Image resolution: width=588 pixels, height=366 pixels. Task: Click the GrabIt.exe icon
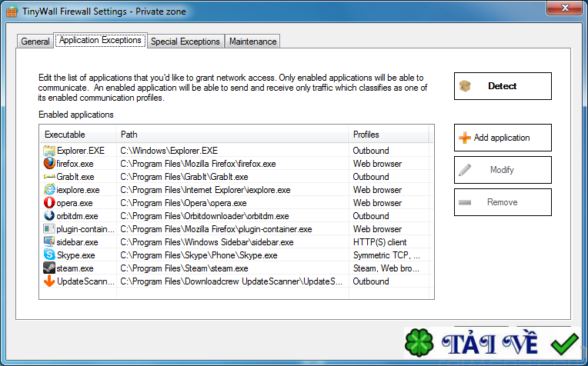(x=49, y=176)
